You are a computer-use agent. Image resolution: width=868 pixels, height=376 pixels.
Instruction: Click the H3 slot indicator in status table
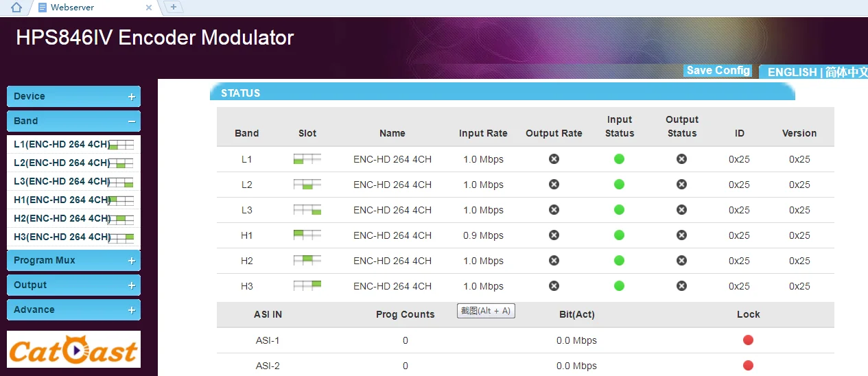click(x=307, y=286)
